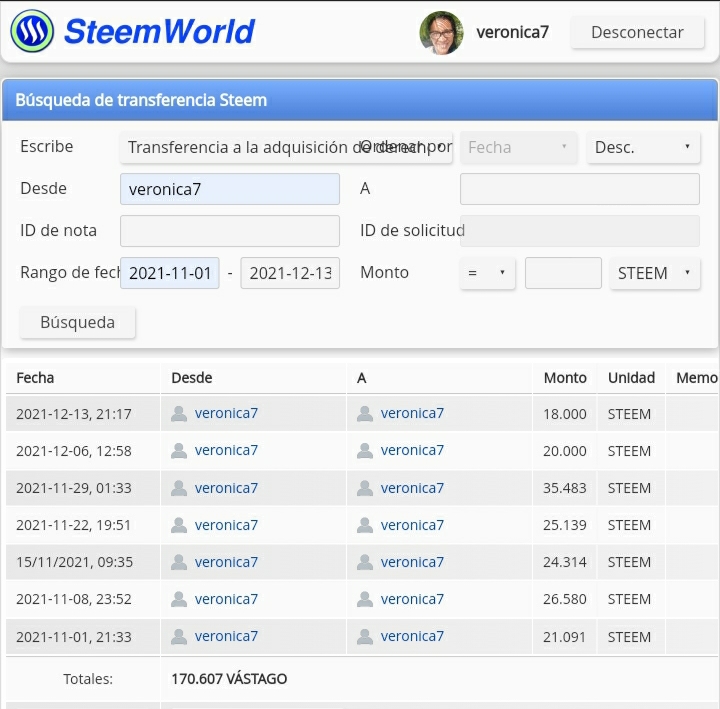Click the Desde input field
720x709 pixels.
(x=230, y=189)
